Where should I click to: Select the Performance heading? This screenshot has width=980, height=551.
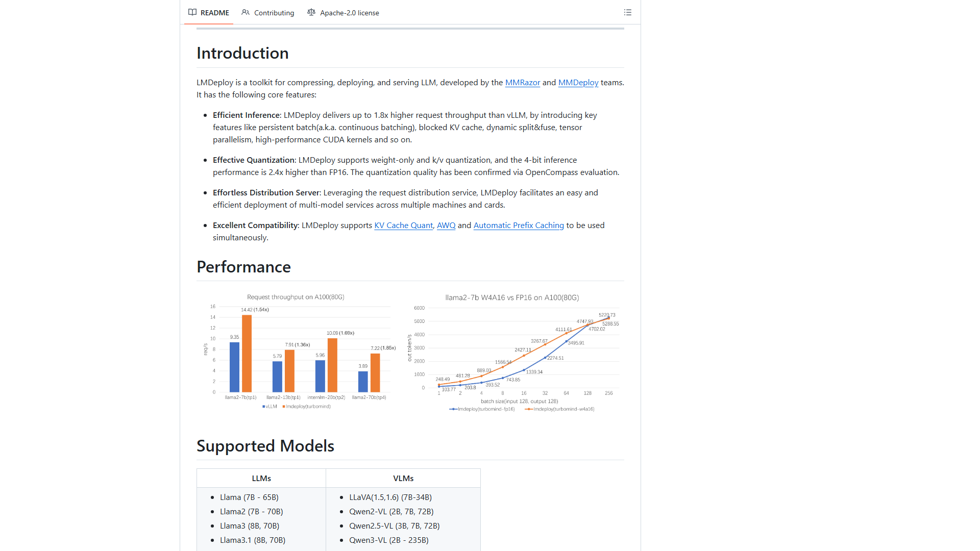click(243, 267)
